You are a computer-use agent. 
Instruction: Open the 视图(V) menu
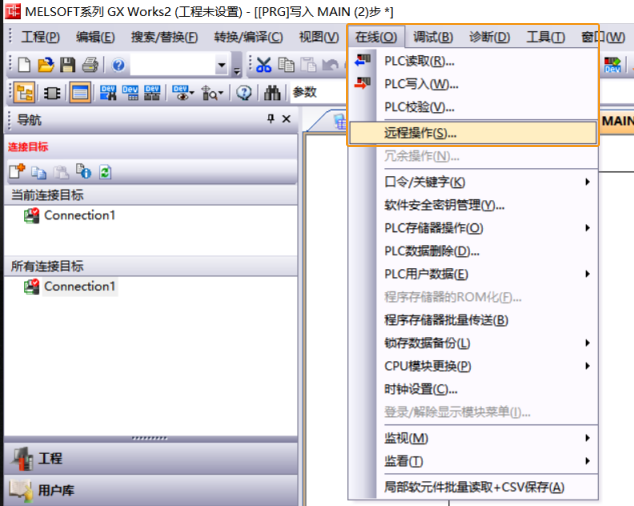click(319, 37)
